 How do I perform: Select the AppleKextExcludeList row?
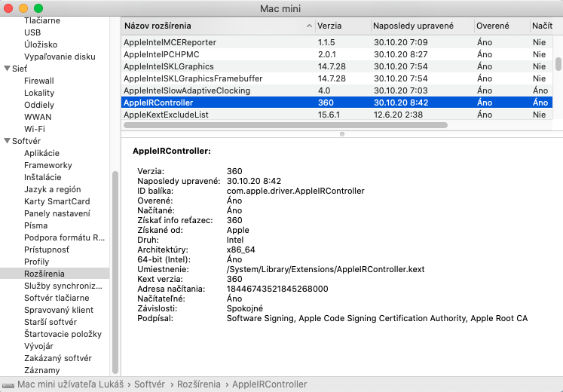tap(337, 115)
